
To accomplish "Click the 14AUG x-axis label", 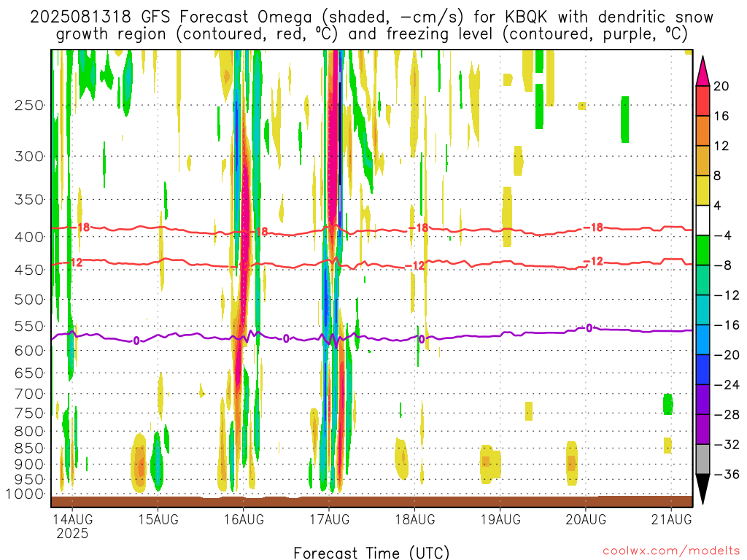I will point(72,519).
